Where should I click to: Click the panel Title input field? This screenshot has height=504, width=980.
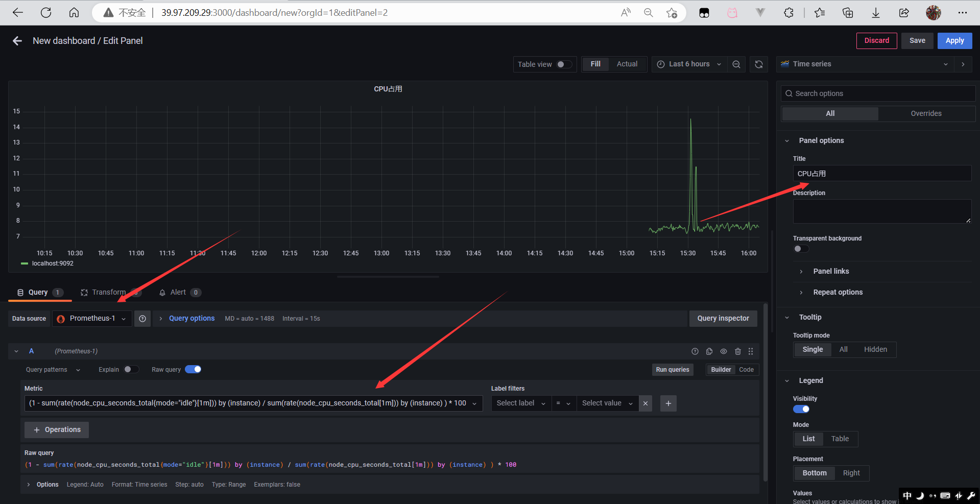[882, 174]
